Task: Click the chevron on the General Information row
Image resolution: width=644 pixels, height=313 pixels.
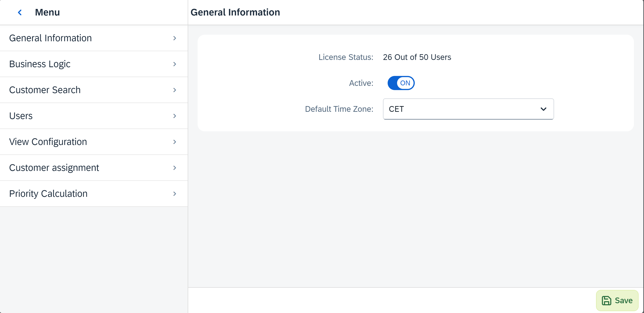Action: tap(175, 38)
